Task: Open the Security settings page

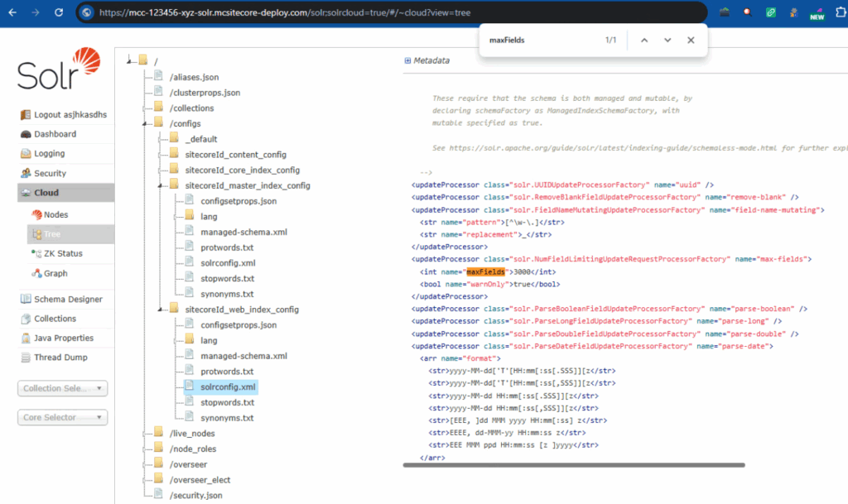Action: point(50,174)
